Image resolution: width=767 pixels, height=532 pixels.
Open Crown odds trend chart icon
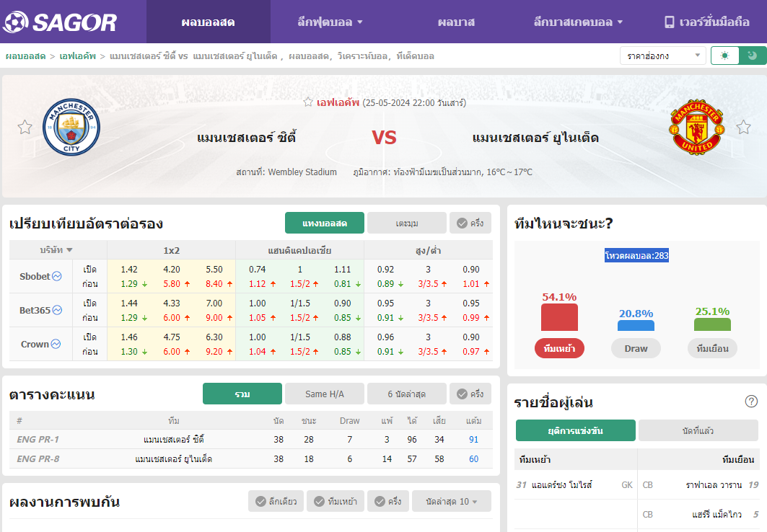click(56, 344)
